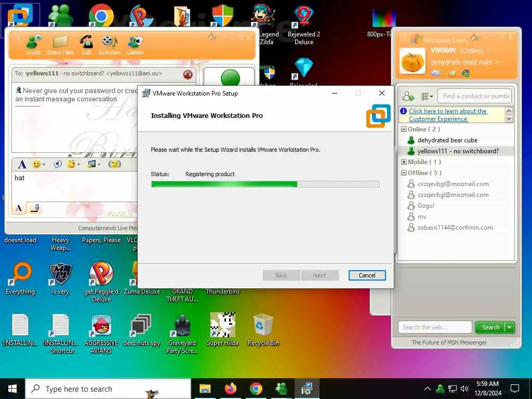Select AGGRESSIVE AVIANS desktop icon
Image resolution: width=532 pixels, height=399 pixels.
point(101,334)
